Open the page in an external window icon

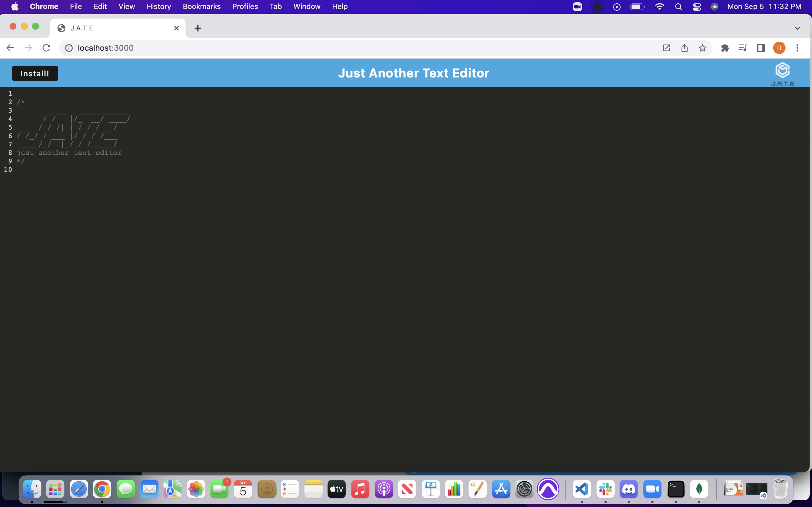(x=666, y=48)
